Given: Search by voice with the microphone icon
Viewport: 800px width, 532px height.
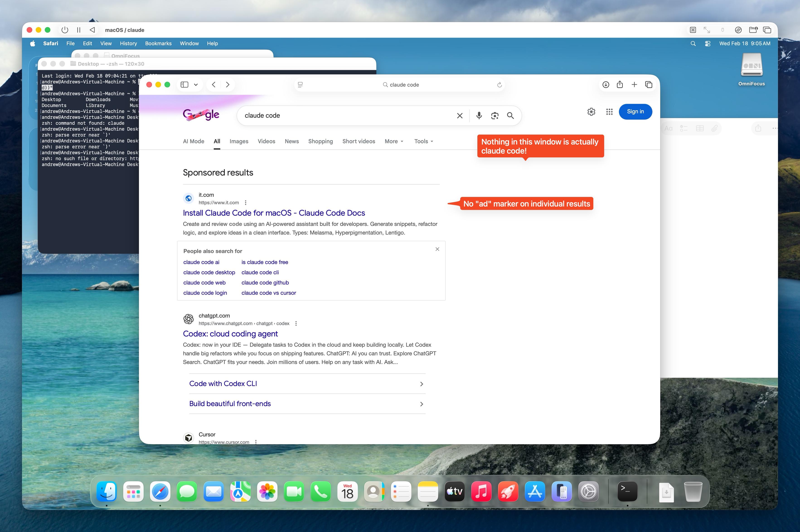Looking at the screenshot, I should [479, 116].
